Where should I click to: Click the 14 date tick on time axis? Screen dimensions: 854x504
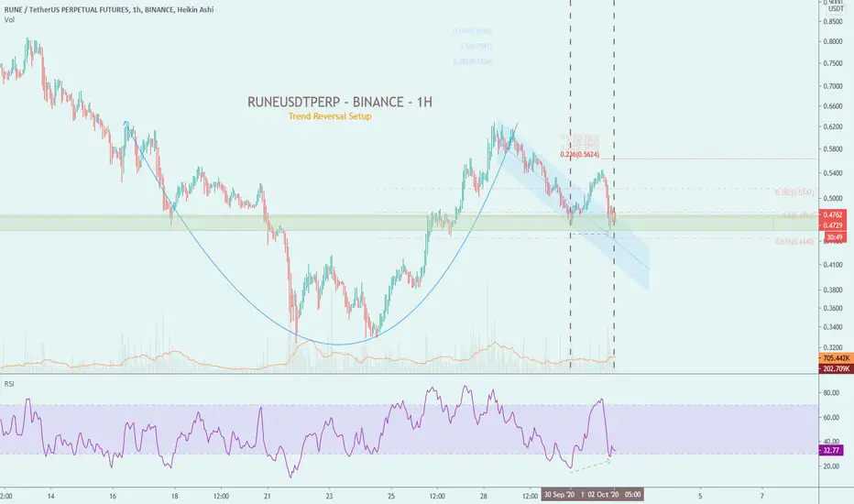[x=50, y=497]
